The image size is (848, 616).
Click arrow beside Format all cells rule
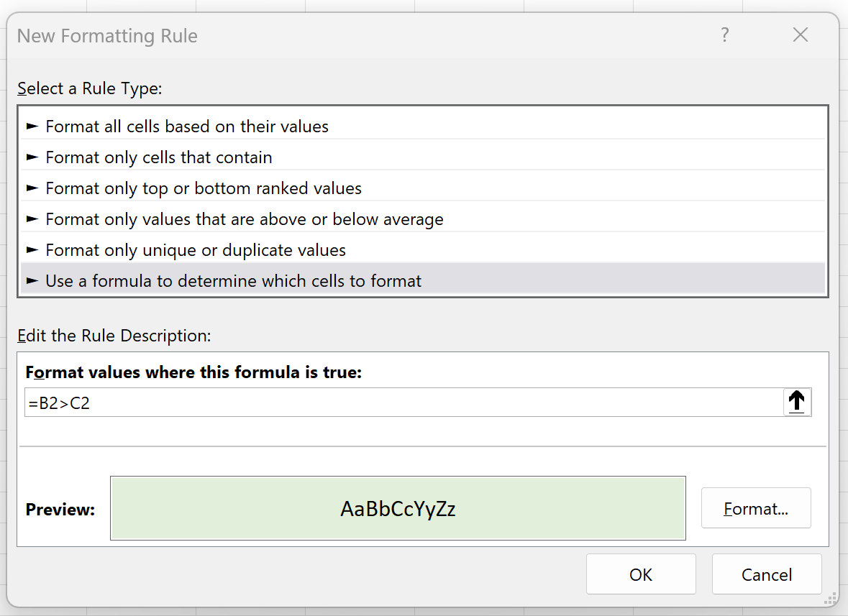(x=32, y=127)
